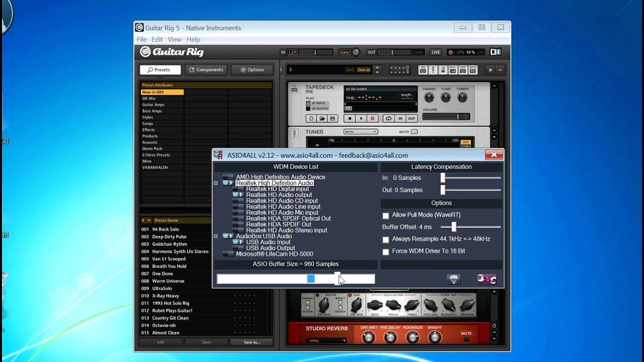644x362 pixels.
Task: Toggle the Realtek HD Audio output device
Action: 238,195
